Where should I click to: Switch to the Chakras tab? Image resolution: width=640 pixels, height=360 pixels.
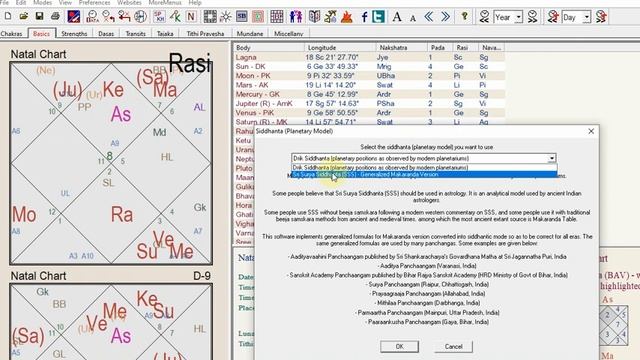(x=11, y=33)
